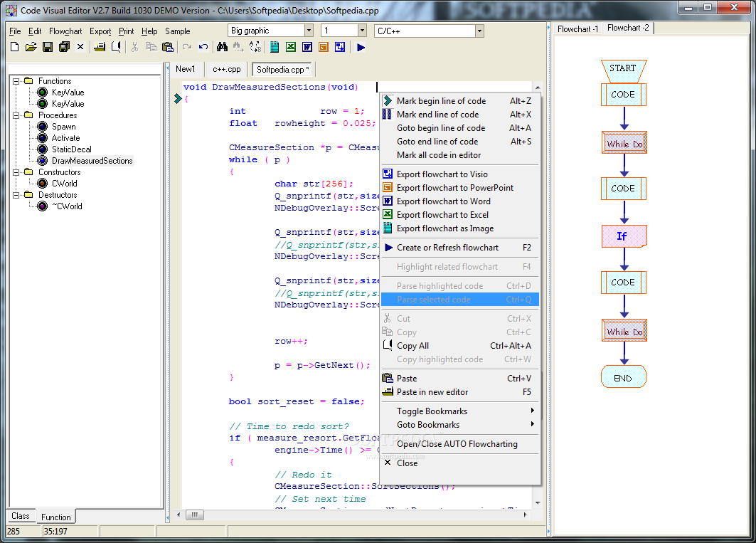Collapse the Constructors tree folder
The width and height of the screenshot is (756, 543).
click(x=16, y=172)
